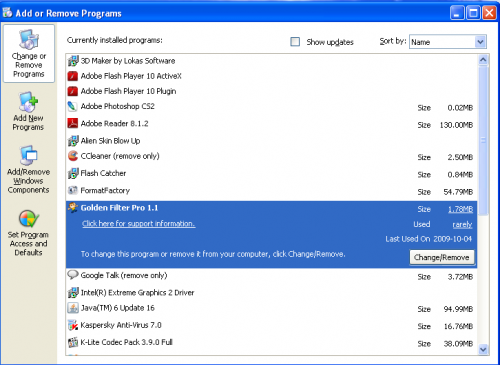Viewport: 500px width, 365px height.
Task: Select the Adobe Reader 8.1.2 icon
Action: point(73,123)
